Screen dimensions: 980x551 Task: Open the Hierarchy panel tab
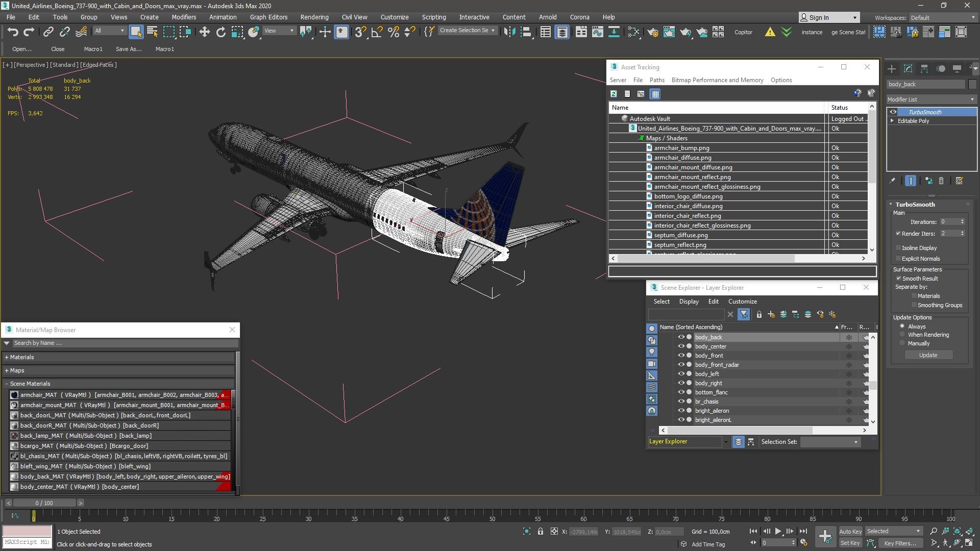(924, 68)
